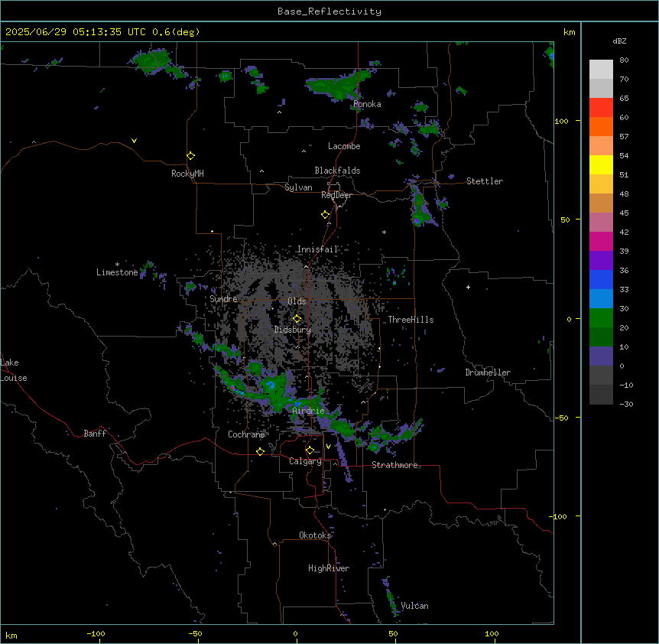Click the Calgary city label
Screen dimensions: 659x644
(306, 461)
